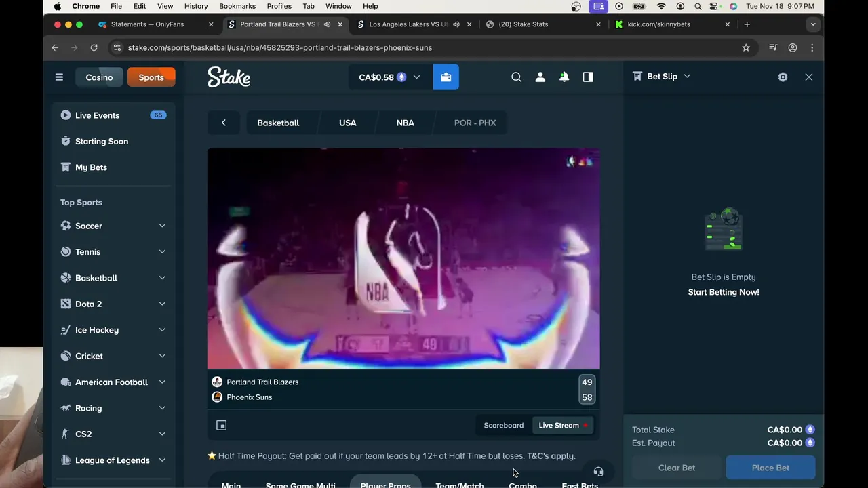Open Live Events in sidebar
This screenshot has width=868, height=488.
(114, 115)
